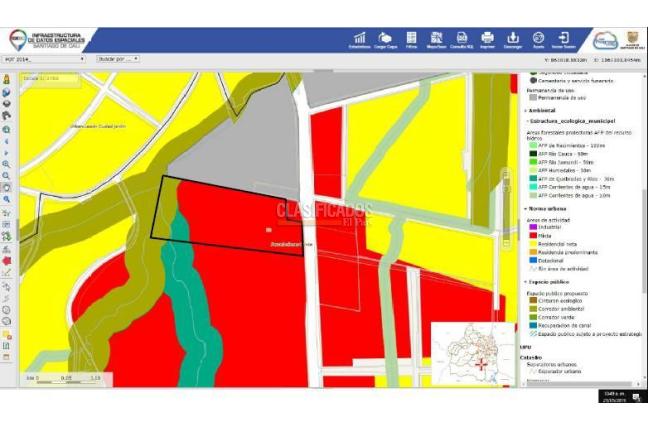Collapse the Ambiental legend group
Screen dimensions: 648x430
tap(526, 111)
